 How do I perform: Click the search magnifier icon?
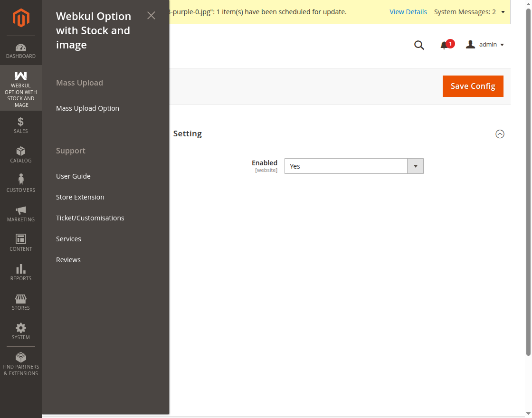click(x=419, y=45)
